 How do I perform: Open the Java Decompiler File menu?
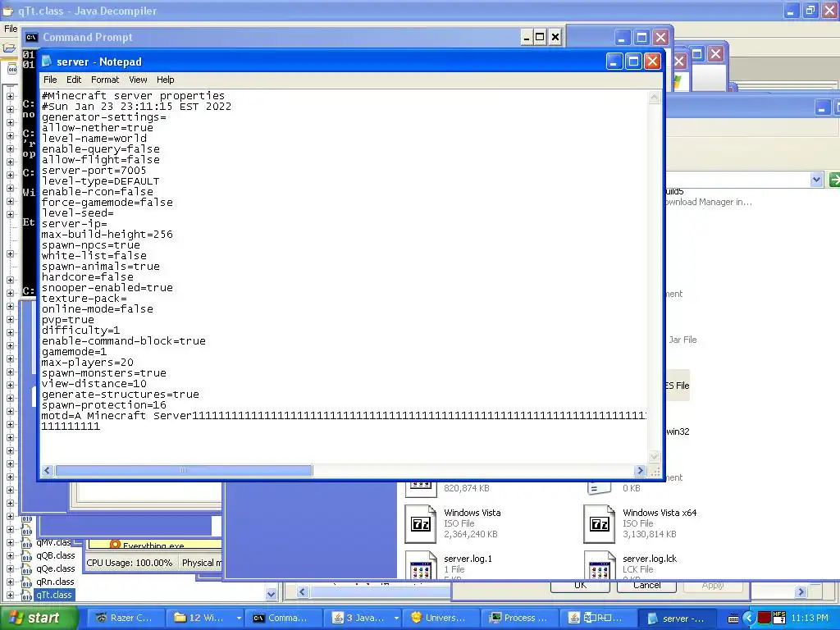[x=11, y=29]
